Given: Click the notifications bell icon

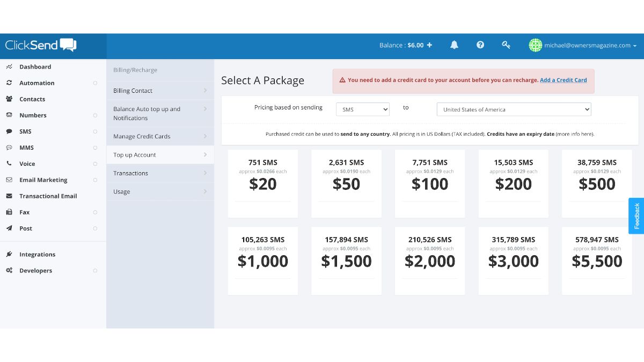Looking at the screenshot, I should [x=454, y=45].
